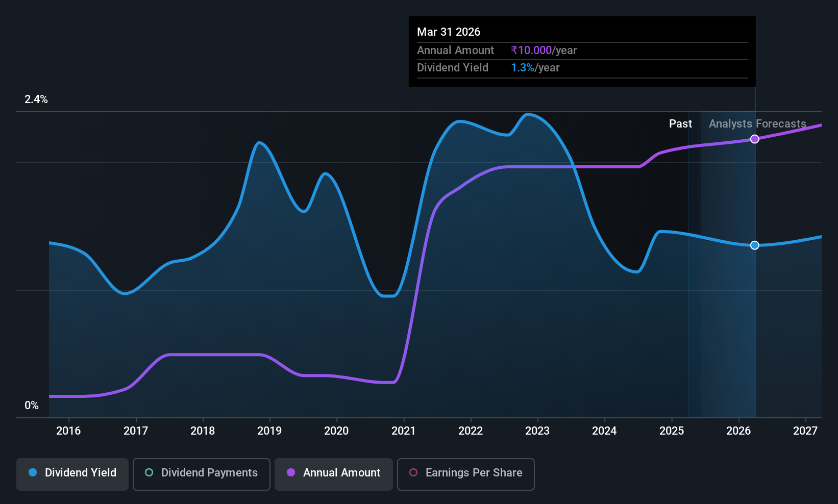Enable the Earnings Per Share series
The height and width of the screenshot is (504, 838).
click(x=466, y=474)
